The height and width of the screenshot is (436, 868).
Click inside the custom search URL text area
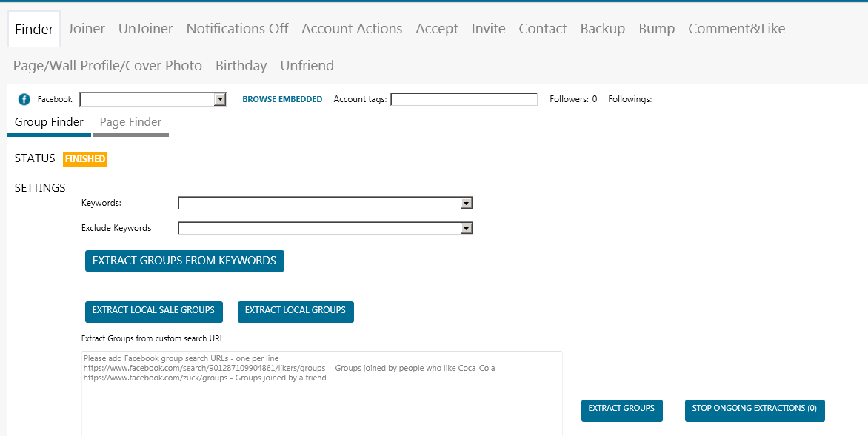(x=321, y=393)
